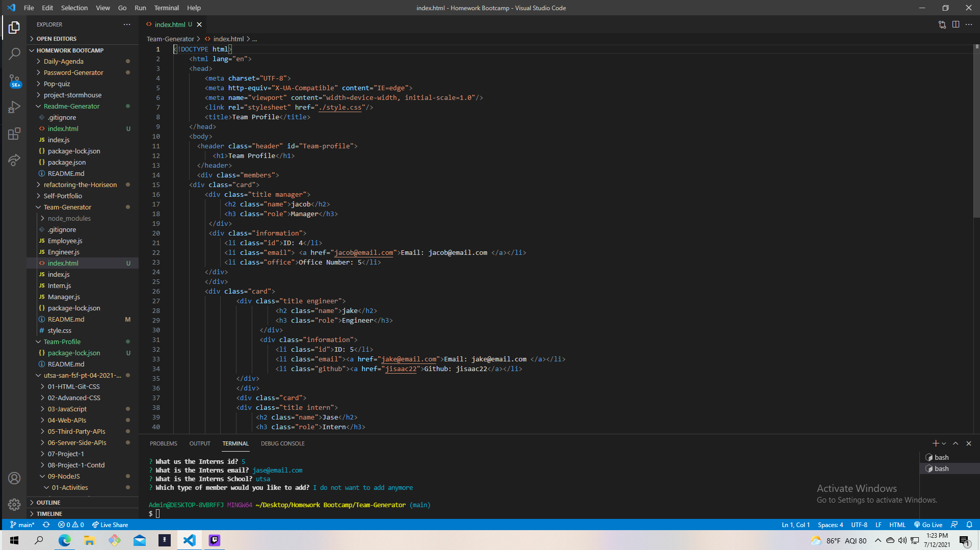Open the Source Control view with 5K+ badge

click(x=14, y=81)
